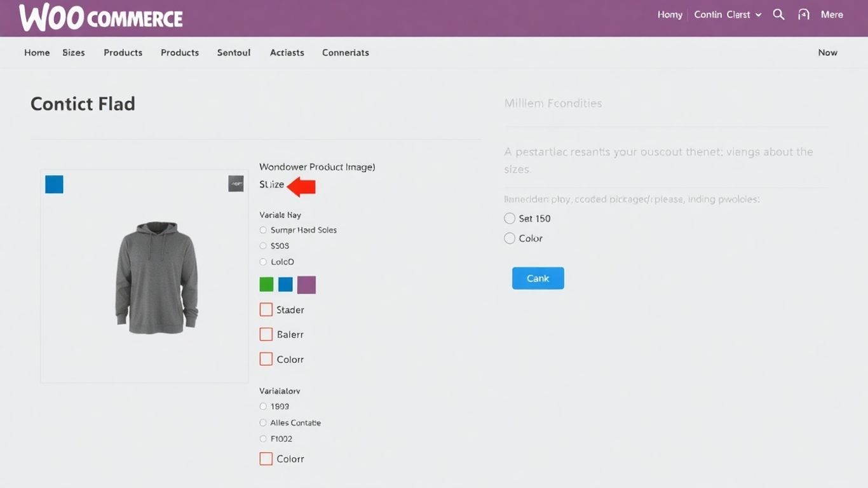Click the shopping bag icon near Mere
Image resolution: width=868 pixels, height=488 pixels.
click(803, 14)
